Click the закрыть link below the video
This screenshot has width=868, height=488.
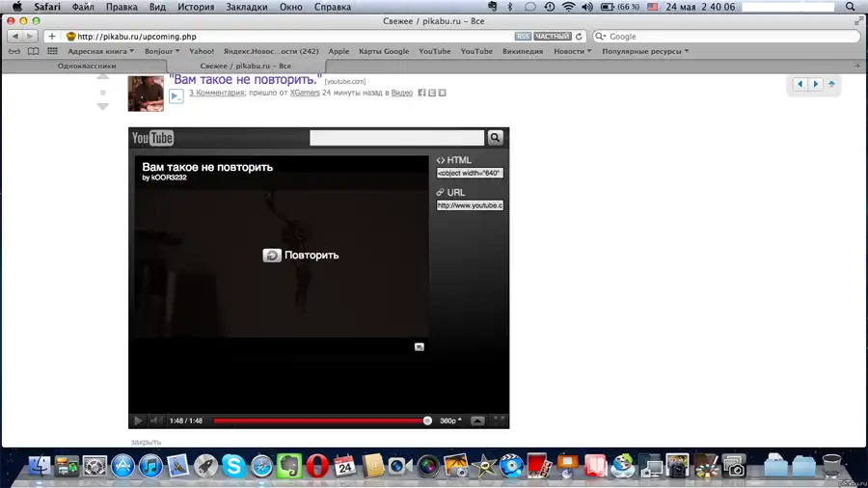coord(146,442)
